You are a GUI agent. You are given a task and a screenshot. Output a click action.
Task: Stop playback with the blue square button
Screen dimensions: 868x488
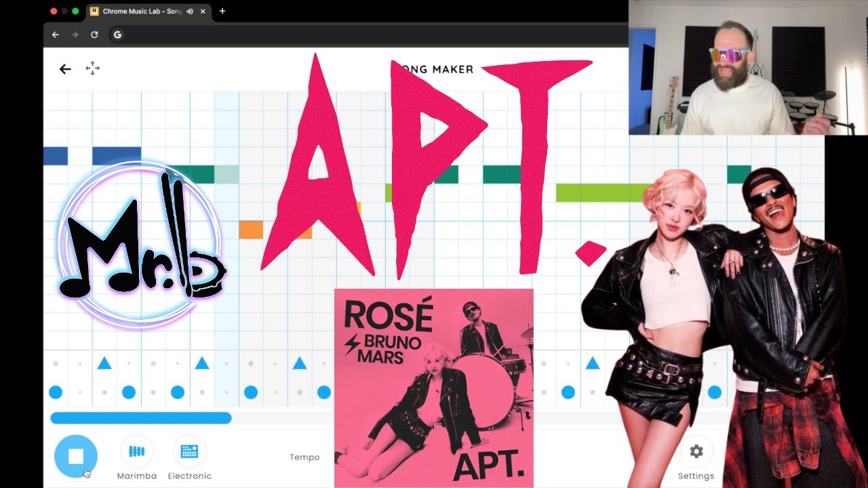click(76, 456)
